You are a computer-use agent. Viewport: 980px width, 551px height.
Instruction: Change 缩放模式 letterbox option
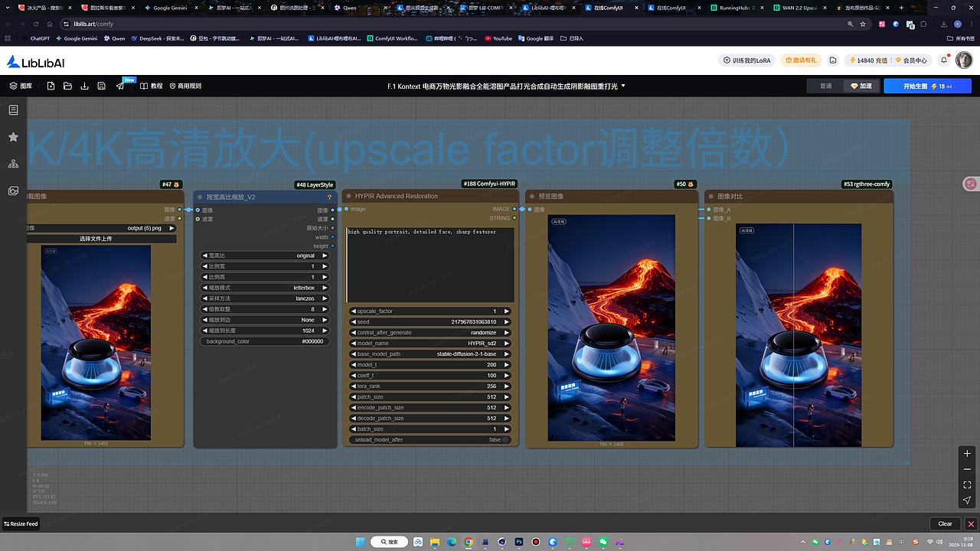pos(265,288)
